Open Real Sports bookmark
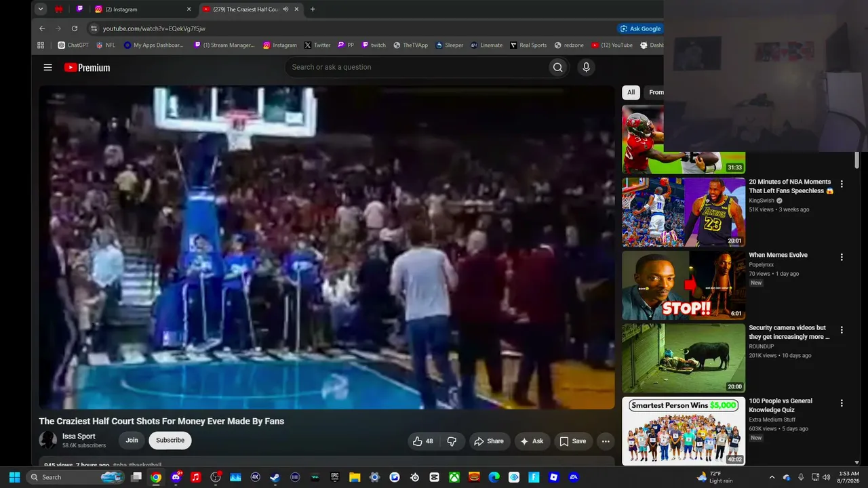 (x=528, y=45)
